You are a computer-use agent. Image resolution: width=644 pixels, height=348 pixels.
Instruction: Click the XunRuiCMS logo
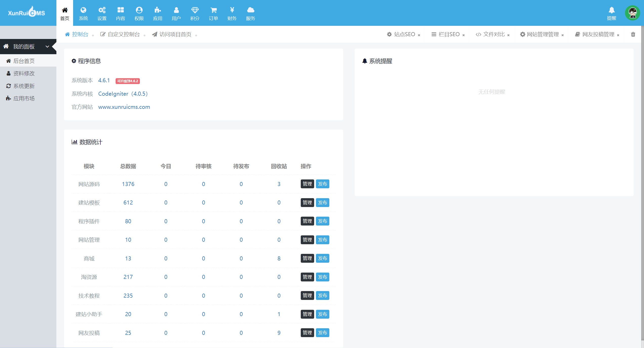point(26,12)
